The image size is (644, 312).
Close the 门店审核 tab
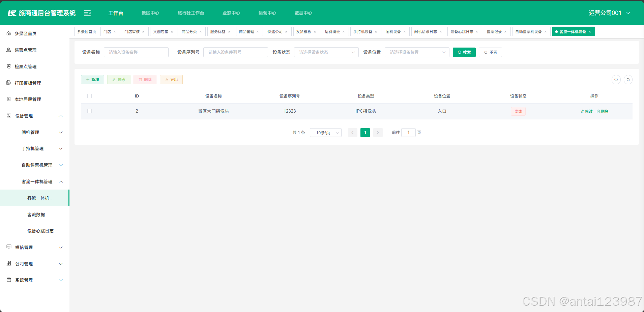point(143,32)
